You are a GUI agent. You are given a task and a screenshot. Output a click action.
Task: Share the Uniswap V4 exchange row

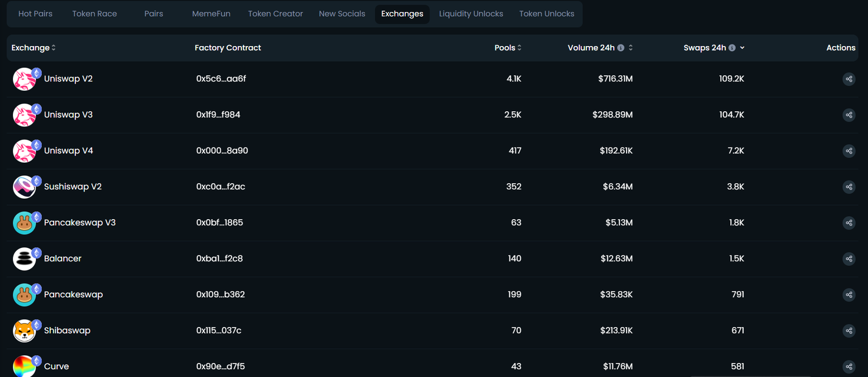point(849,151)
